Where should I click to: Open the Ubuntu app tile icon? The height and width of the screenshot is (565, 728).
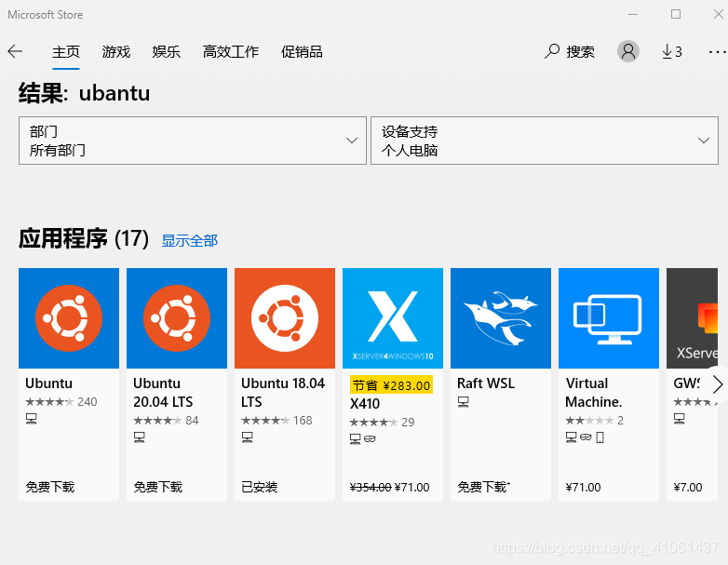point(69,318)
